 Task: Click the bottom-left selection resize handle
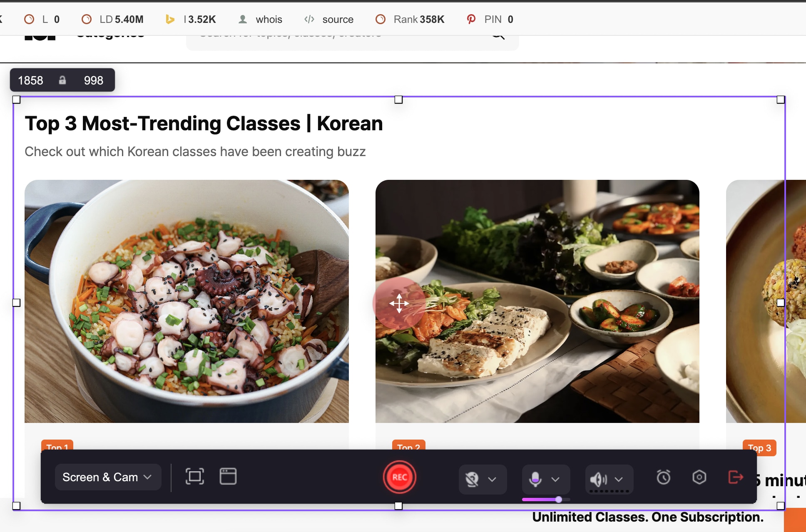(16, 506)
